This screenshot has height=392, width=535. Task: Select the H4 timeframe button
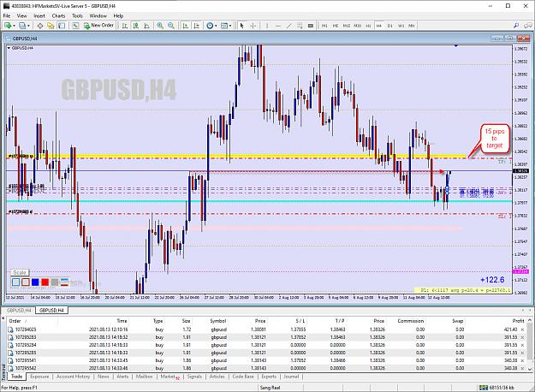pyautogui.click(x=379, y=26)
